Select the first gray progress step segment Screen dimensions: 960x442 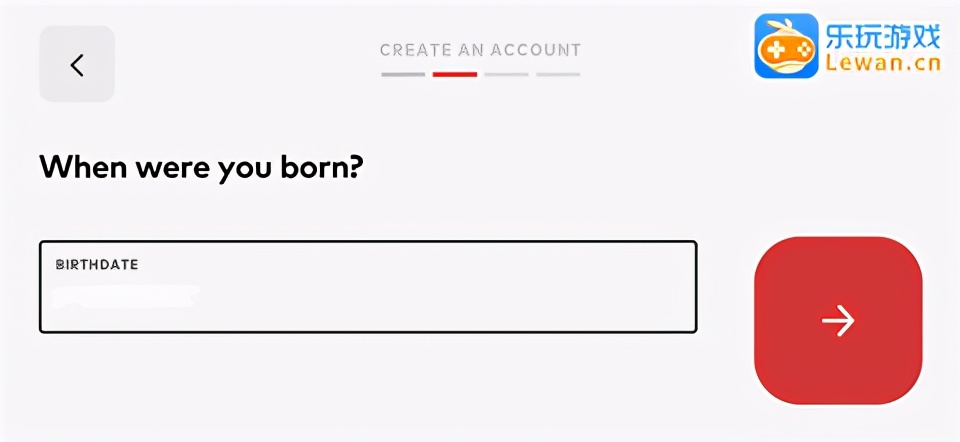point(403,74)
